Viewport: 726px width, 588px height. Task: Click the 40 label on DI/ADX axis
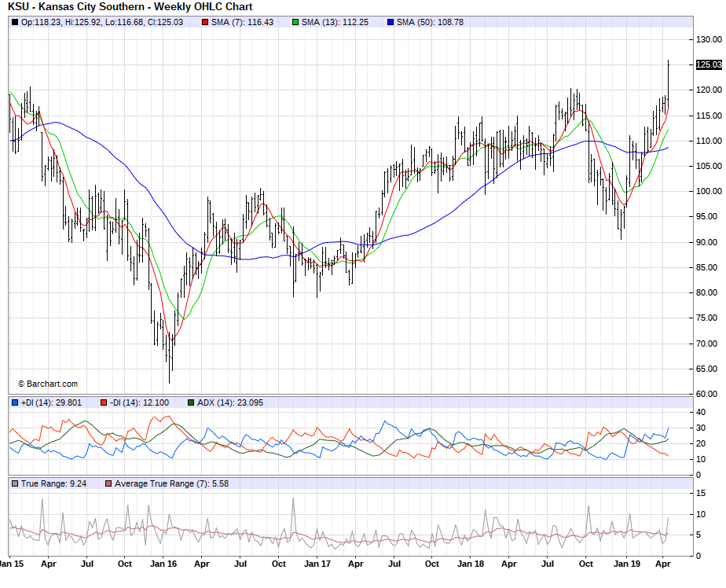(x=701, y=413)
